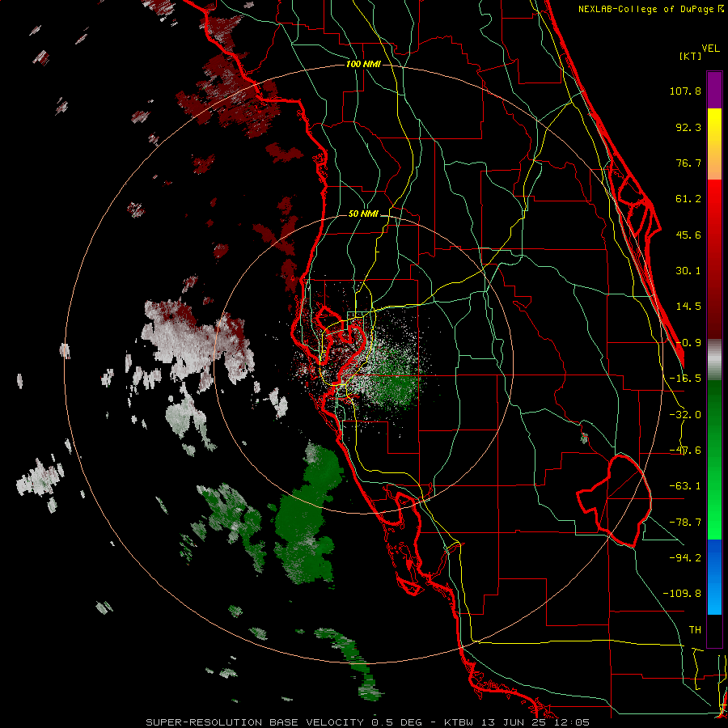Select the -94.2 legend value
Image resolution: width=728 pixels, height=728 pixels.
pos(685,557)
